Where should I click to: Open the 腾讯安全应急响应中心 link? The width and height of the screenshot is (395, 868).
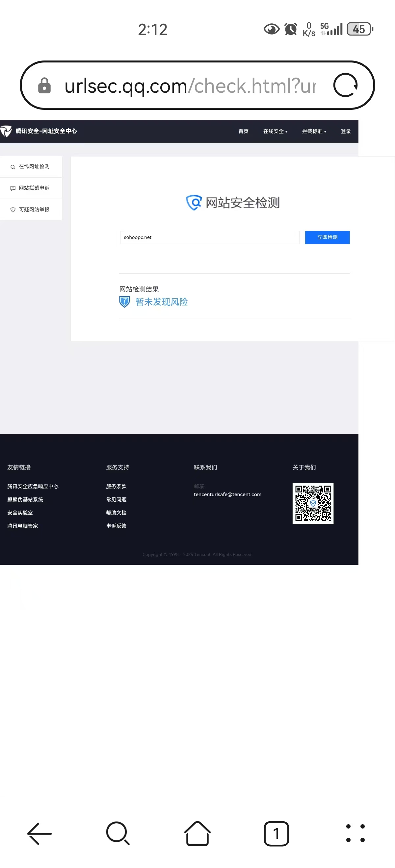pos(33,486)
